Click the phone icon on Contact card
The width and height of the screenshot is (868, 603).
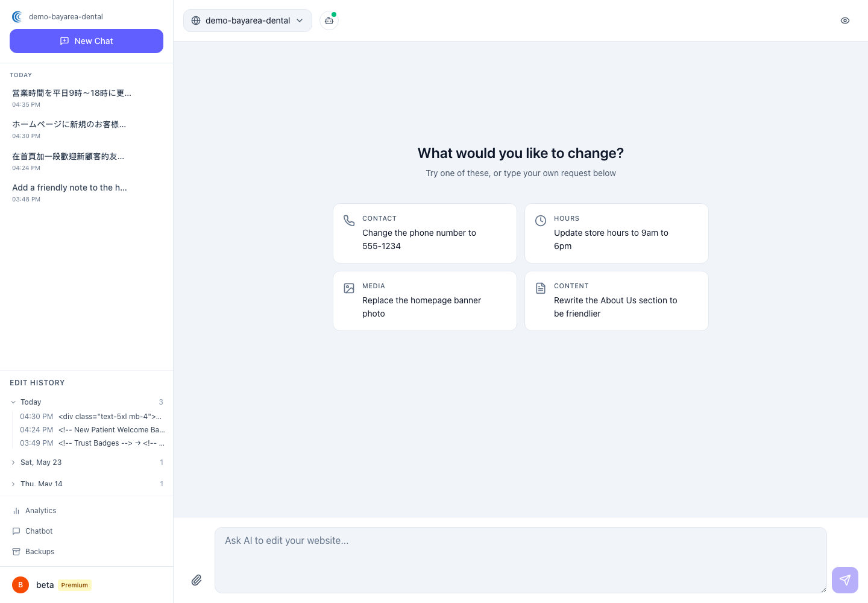[349, 221]
